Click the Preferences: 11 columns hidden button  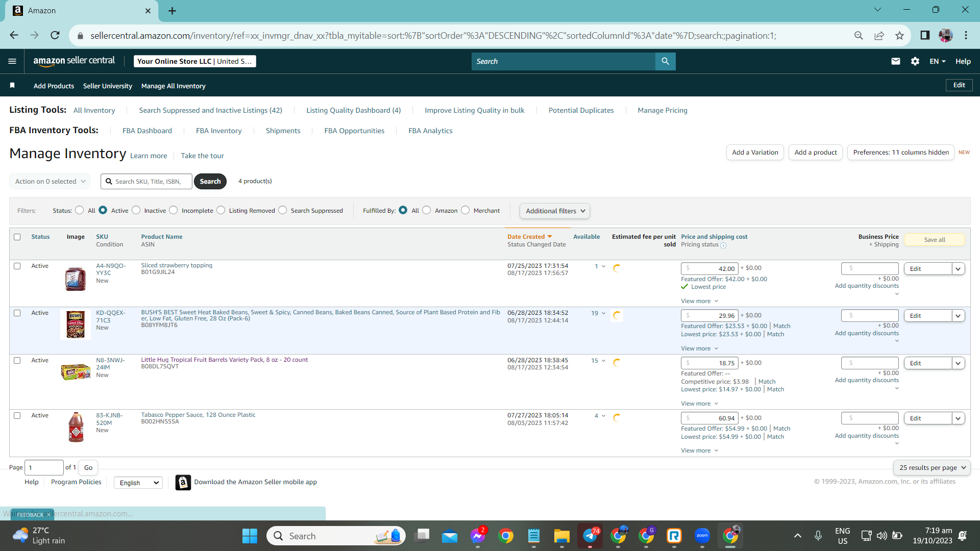tap(901, 152)
